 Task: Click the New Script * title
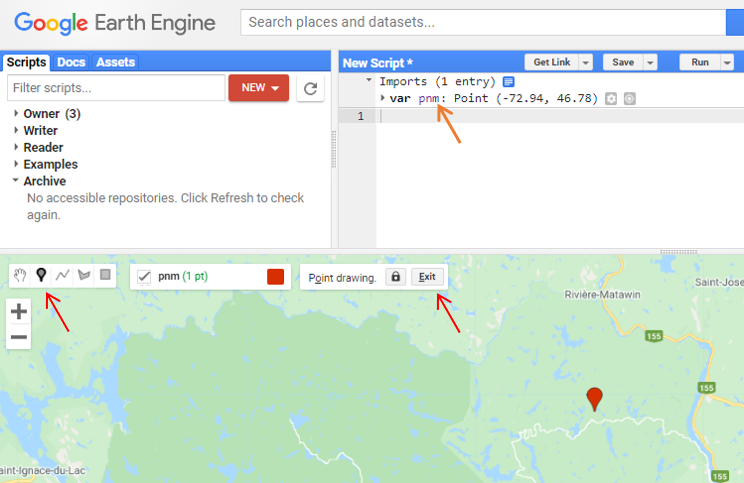(378, 63)
